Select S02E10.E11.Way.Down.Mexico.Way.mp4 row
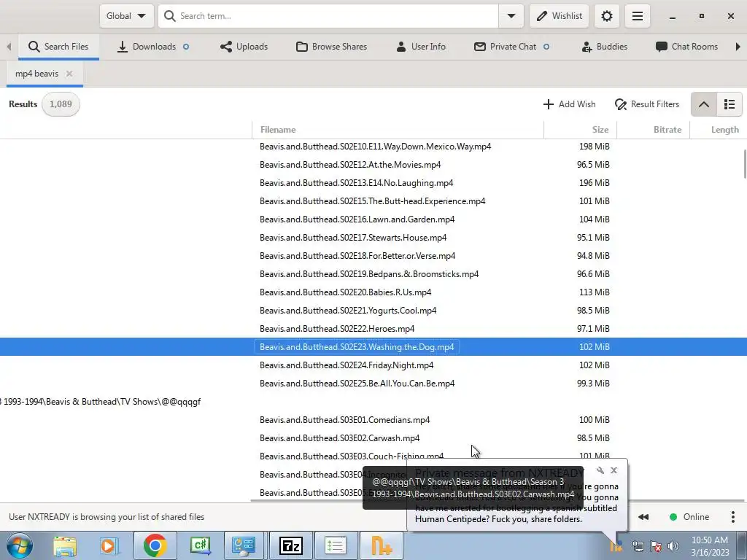 (x=373, y=147)
